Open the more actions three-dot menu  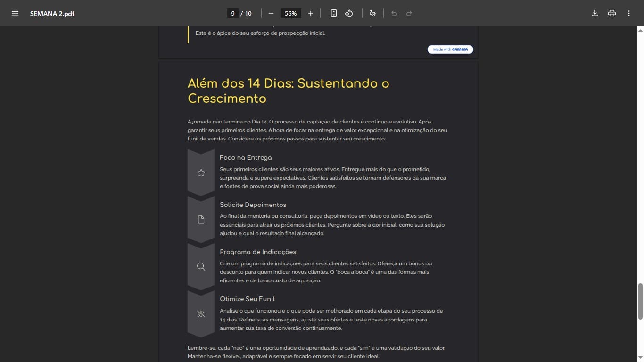coord(629,13)
